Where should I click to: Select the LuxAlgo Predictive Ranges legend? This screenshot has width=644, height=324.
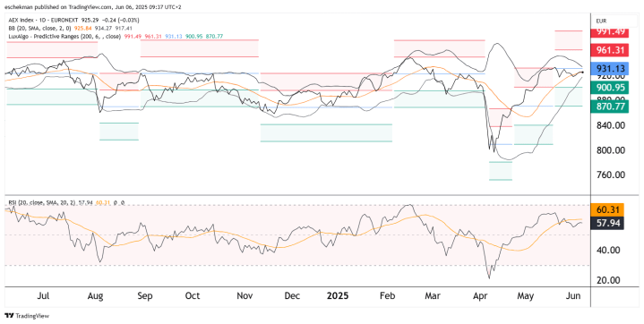tap(64, 37)
